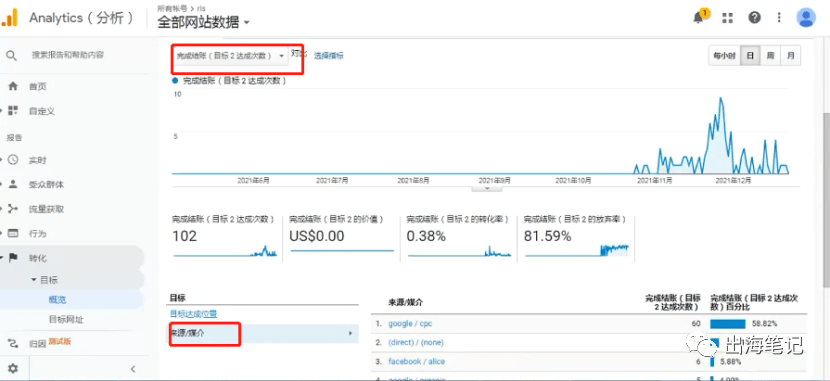The image size is (830, 381).
Task: Click the 目标达成位置 link
Action: click(193, 314)
